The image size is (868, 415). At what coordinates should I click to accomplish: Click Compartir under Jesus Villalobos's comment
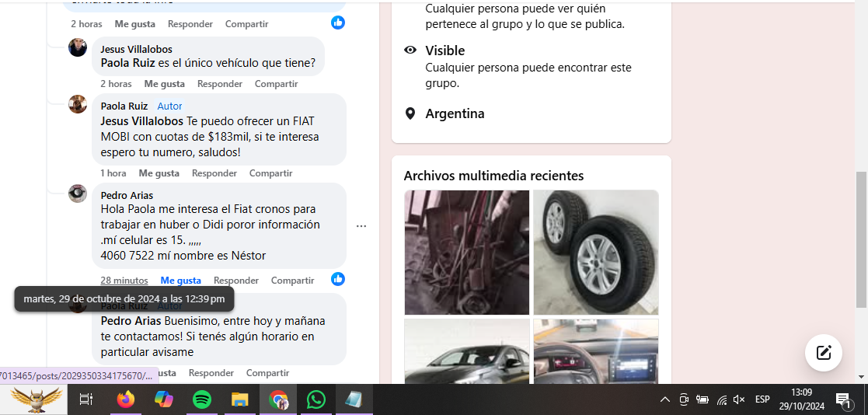[x=276, y=84]
